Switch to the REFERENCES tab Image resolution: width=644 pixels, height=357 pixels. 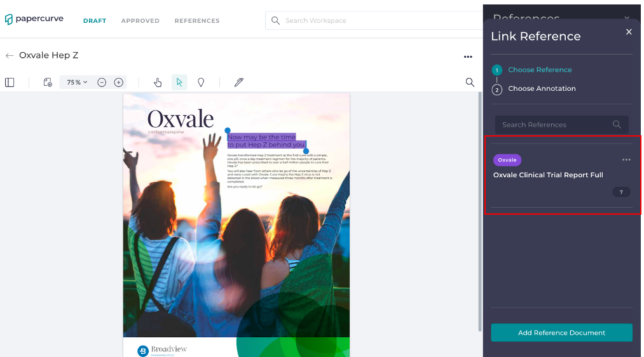click(x=197, y=20)
